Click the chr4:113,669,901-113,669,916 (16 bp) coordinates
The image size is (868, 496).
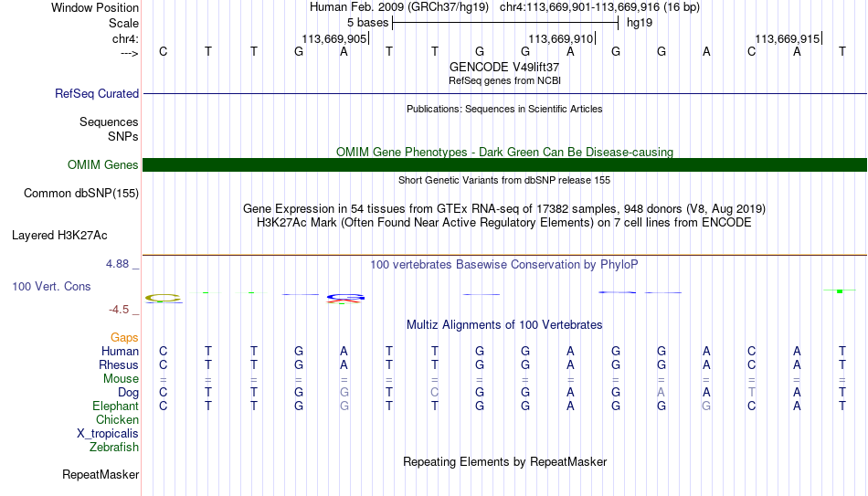(x=599, y=7)
